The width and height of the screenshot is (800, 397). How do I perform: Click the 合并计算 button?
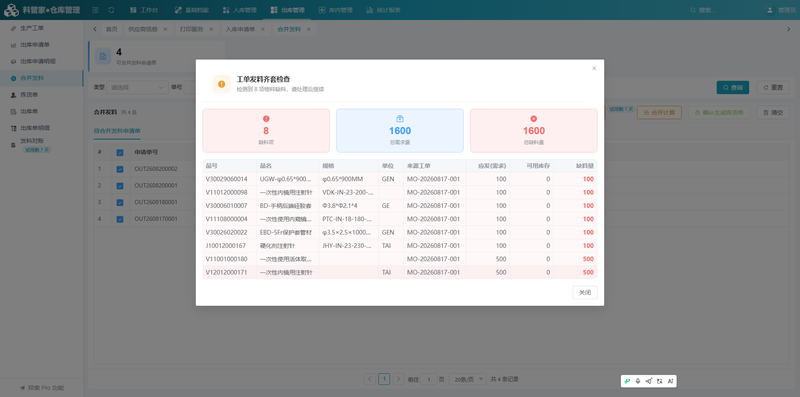click(659, 112)
